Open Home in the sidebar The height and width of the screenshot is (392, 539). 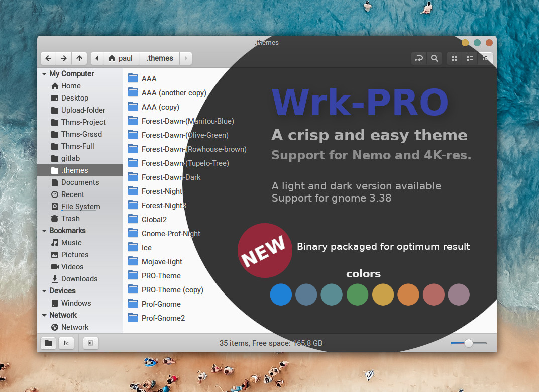[x=80, y=86]
